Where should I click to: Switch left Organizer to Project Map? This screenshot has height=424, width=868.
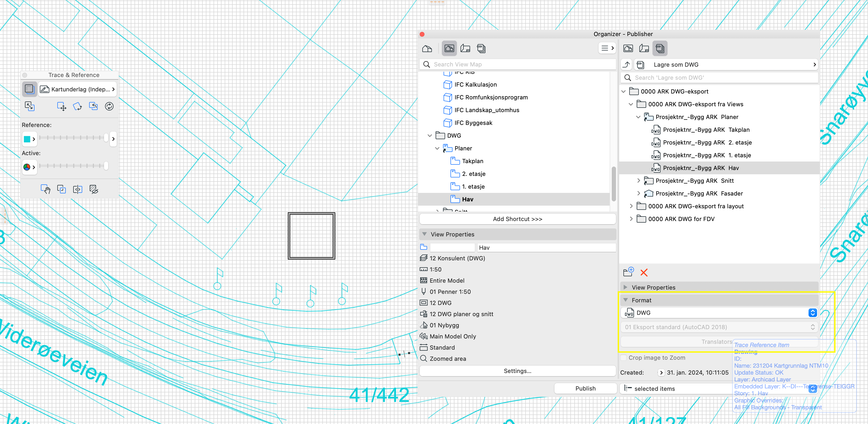tap(427, 48)
